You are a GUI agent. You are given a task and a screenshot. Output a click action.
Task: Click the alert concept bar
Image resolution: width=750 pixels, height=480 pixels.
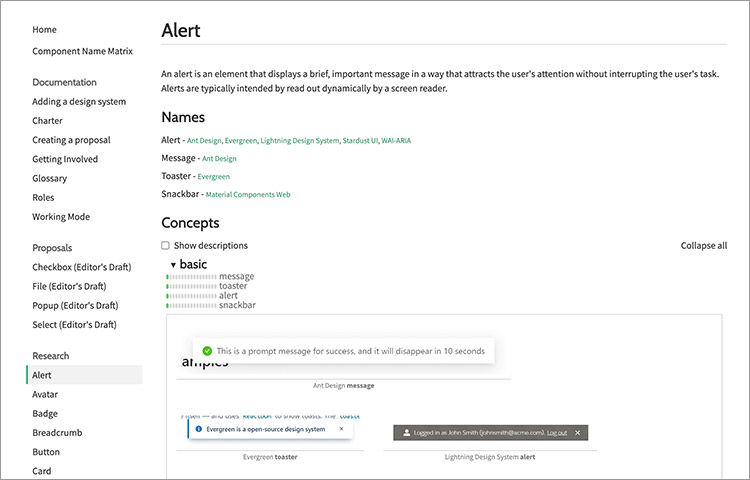coord(191,296)
